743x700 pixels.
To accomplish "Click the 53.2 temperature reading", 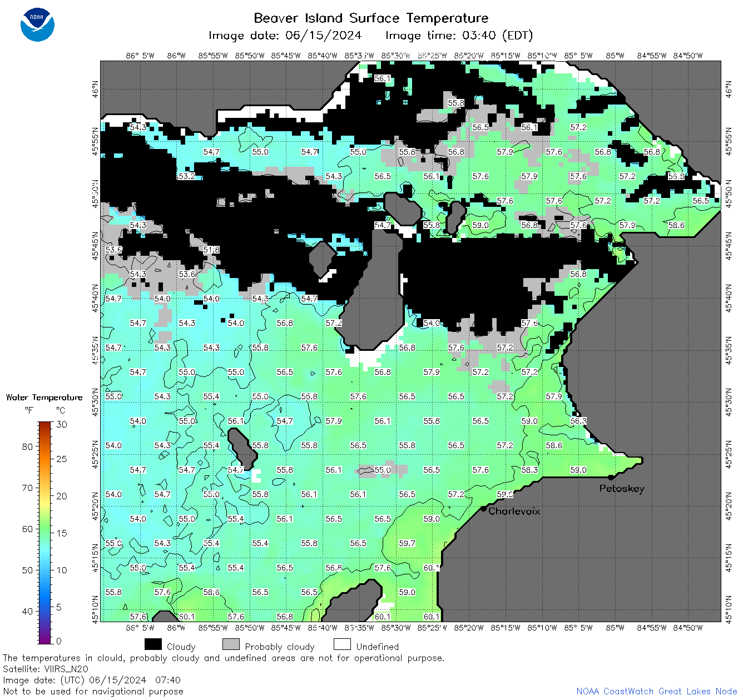I will click(187, 176).
